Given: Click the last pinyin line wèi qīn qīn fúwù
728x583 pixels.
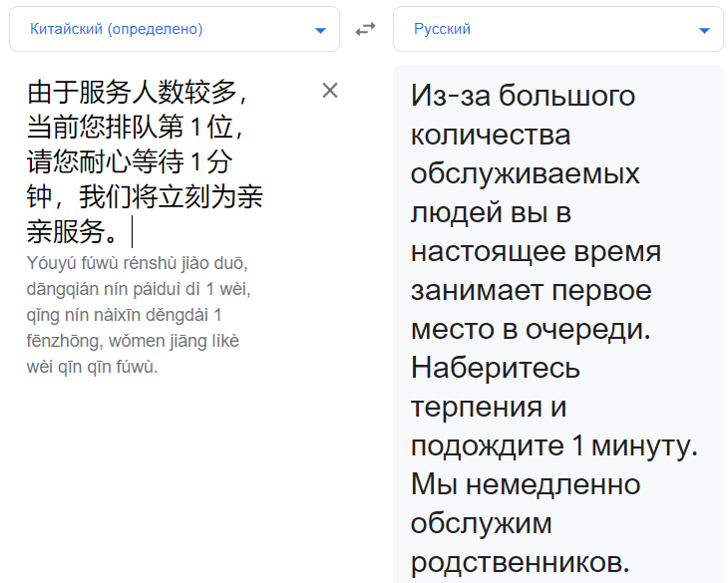Looking at the screenshot, I should coord(93,367).
